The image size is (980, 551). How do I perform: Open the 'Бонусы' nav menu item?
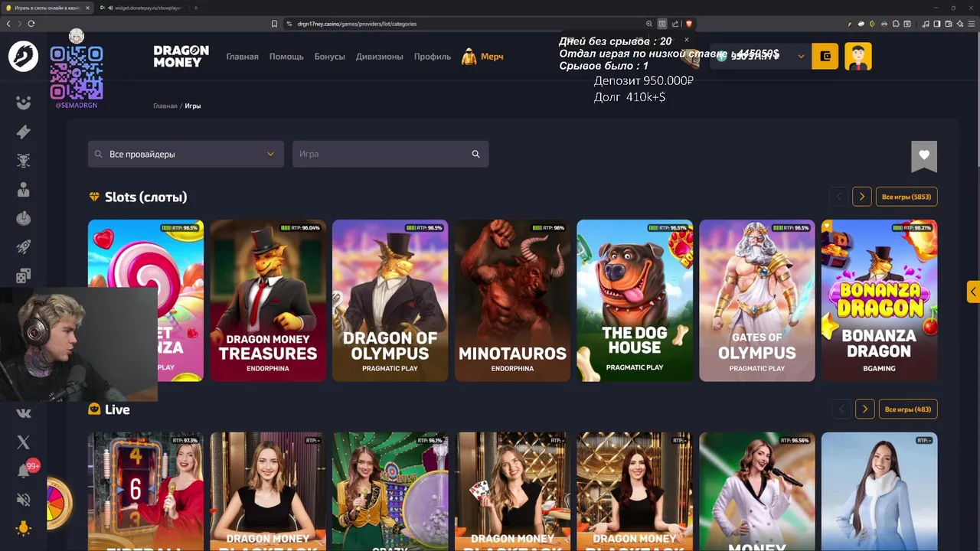[329, 57]
